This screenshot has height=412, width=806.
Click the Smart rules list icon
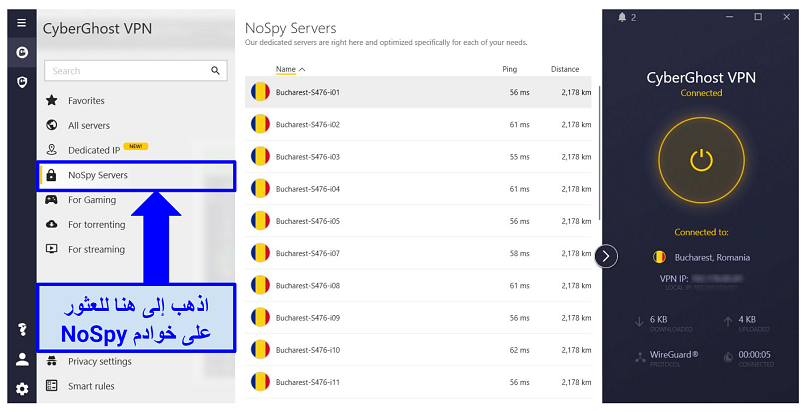pos(51,385)
